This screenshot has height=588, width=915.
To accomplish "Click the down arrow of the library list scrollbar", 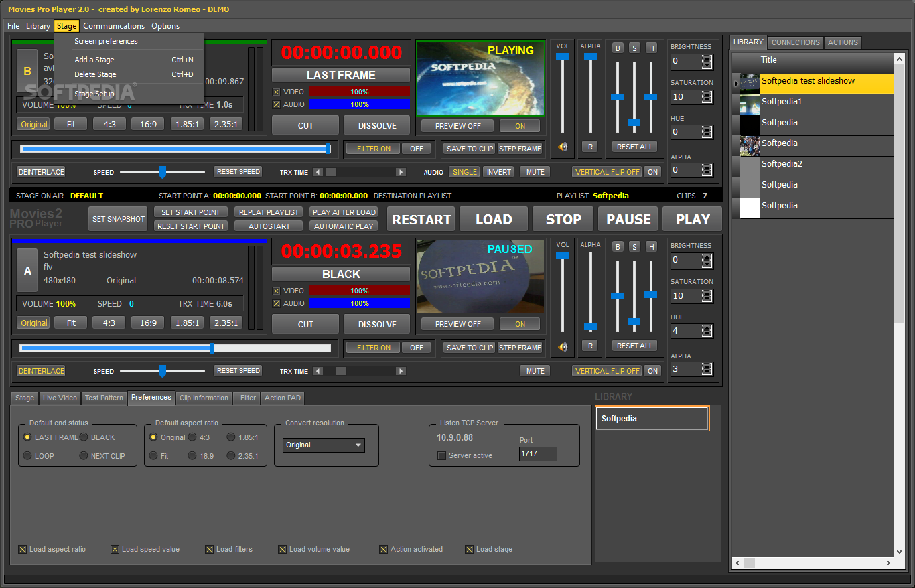I will click(x=899, y=552).
